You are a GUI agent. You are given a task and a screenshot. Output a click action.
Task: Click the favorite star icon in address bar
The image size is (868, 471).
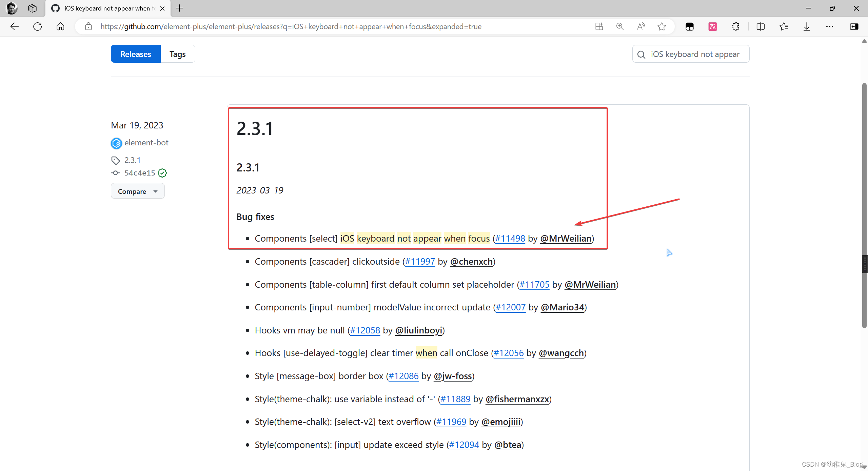662,26
